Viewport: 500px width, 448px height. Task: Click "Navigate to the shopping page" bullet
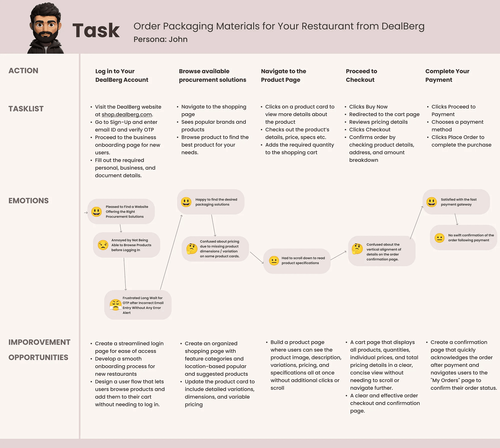pyautogui.click(x=214, y=110)
